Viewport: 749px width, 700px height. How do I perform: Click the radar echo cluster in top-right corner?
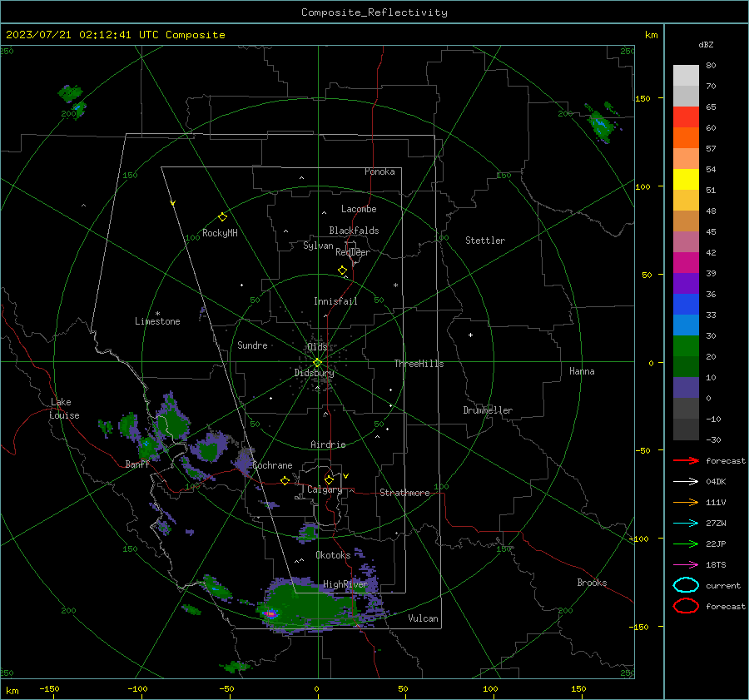pyautogui.click(x=601, y=122)
